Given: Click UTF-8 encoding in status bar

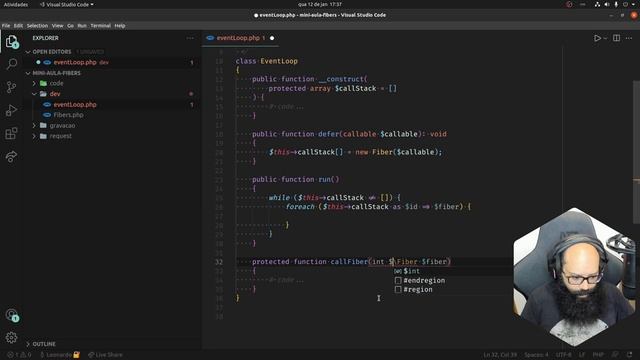Looking at the screenshot, I should coord(564,355).
